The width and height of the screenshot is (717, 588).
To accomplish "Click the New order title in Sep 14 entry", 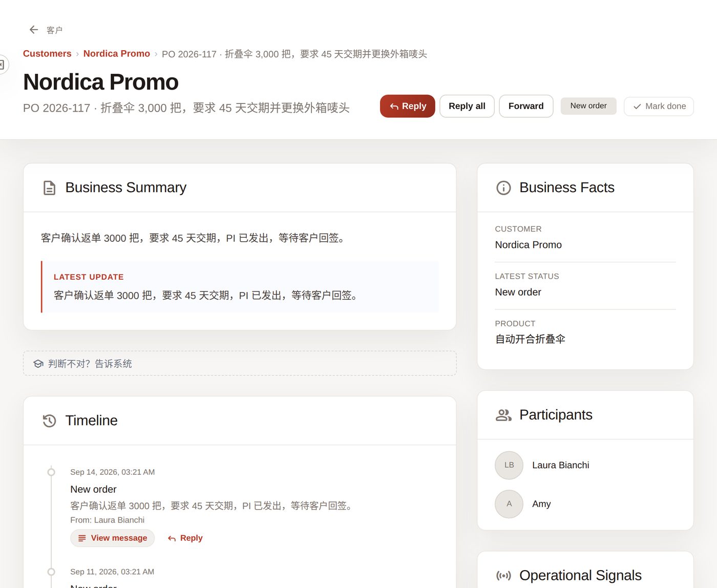I will click(93, 490).
